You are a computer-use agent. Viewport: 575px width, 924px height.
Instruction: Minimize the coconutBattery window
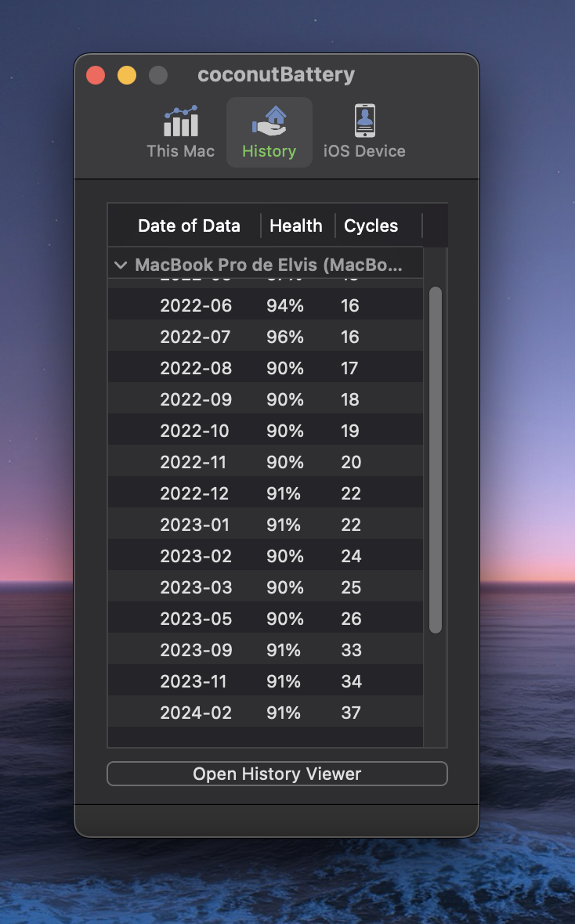point(127,75)
